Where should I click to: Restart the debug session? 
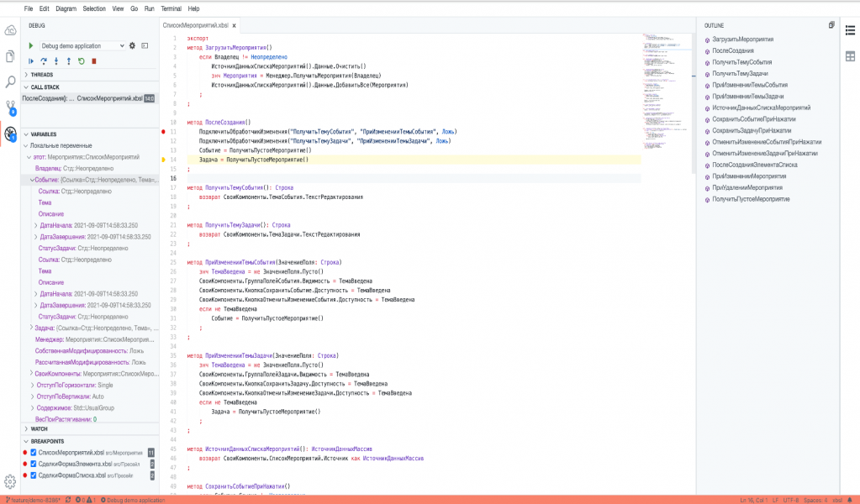point(82,61)
